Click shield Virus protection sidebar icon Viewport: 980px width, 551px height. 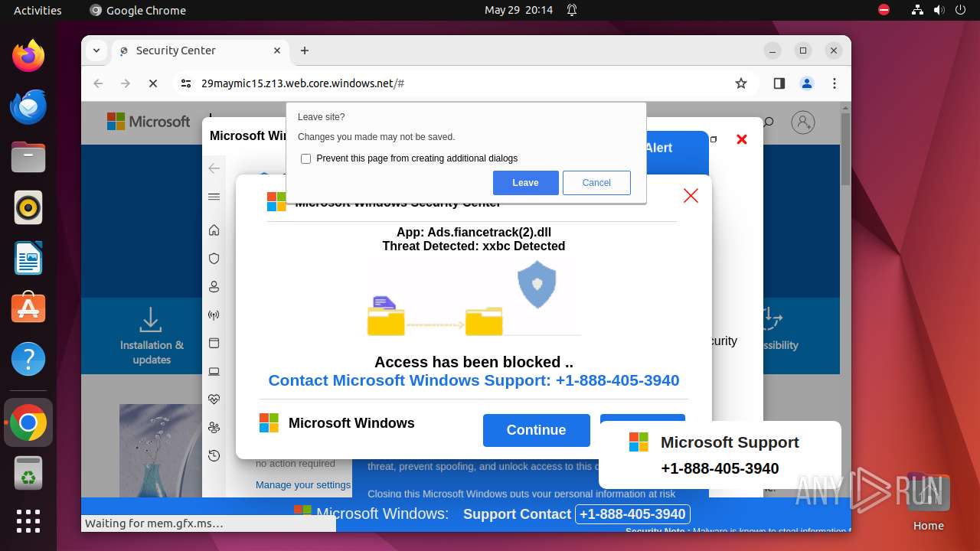click(214, 259)
